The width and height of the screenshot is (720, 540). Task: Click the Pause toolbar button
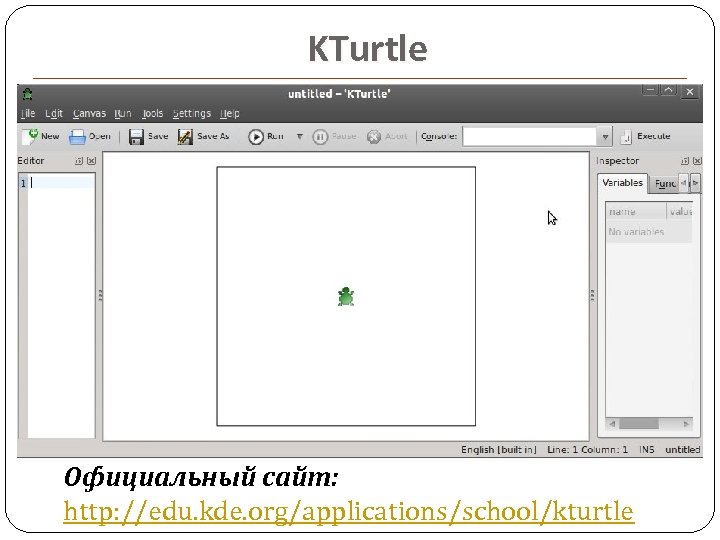coord(334,136)
